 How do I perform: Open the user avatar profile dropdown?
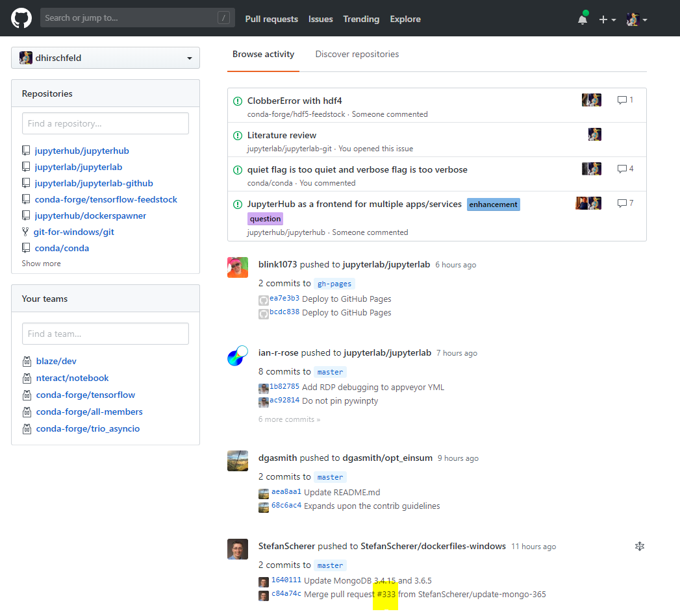[x=636, y=19]
